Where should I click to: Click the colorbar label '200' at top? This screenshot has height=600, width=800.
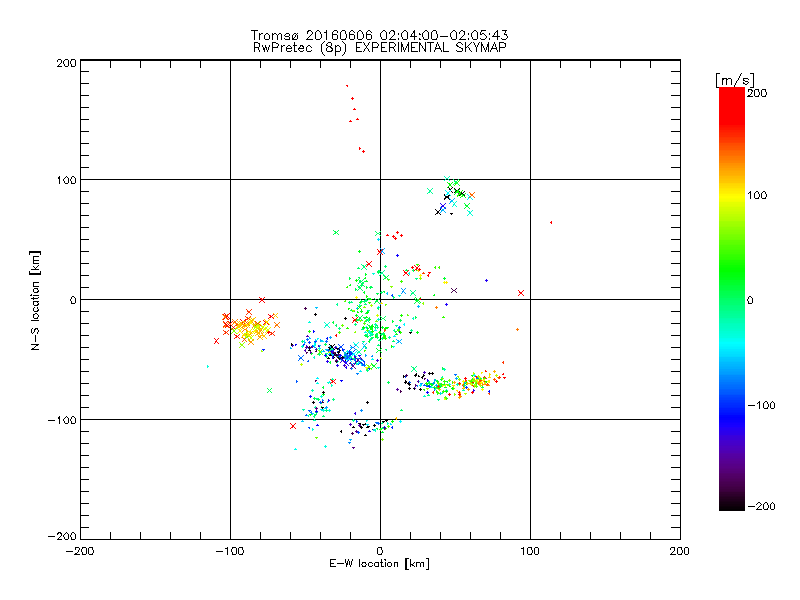click(x=757, y=93)
